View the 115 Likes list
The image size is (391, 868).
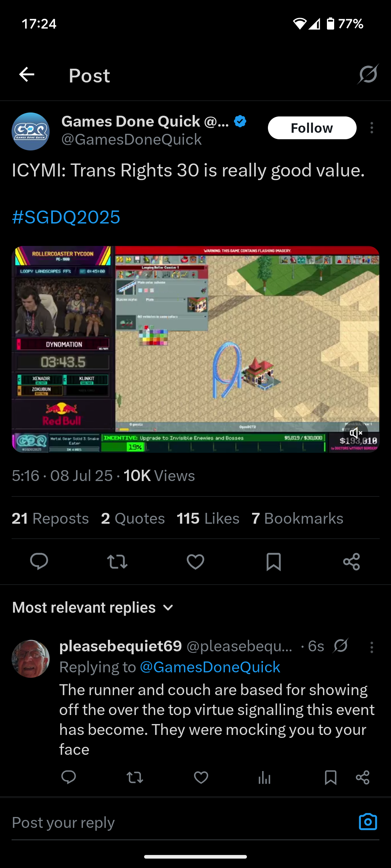coord(208,518)
